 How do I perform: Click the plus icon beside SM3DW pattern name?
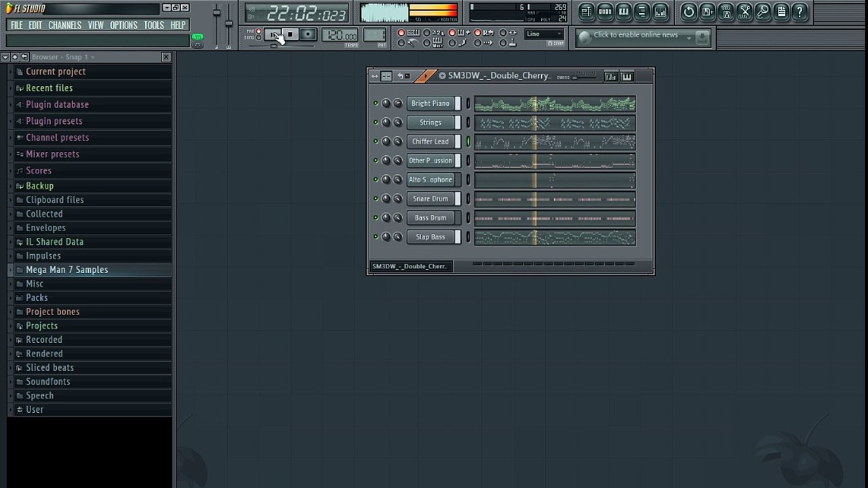click(442, 76)
